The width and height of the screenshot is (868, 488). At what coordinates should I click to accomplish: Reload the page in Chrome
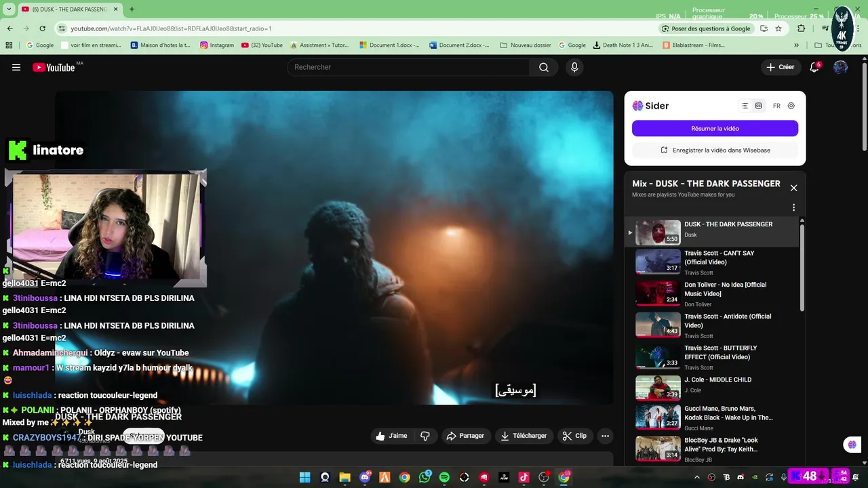42,28
